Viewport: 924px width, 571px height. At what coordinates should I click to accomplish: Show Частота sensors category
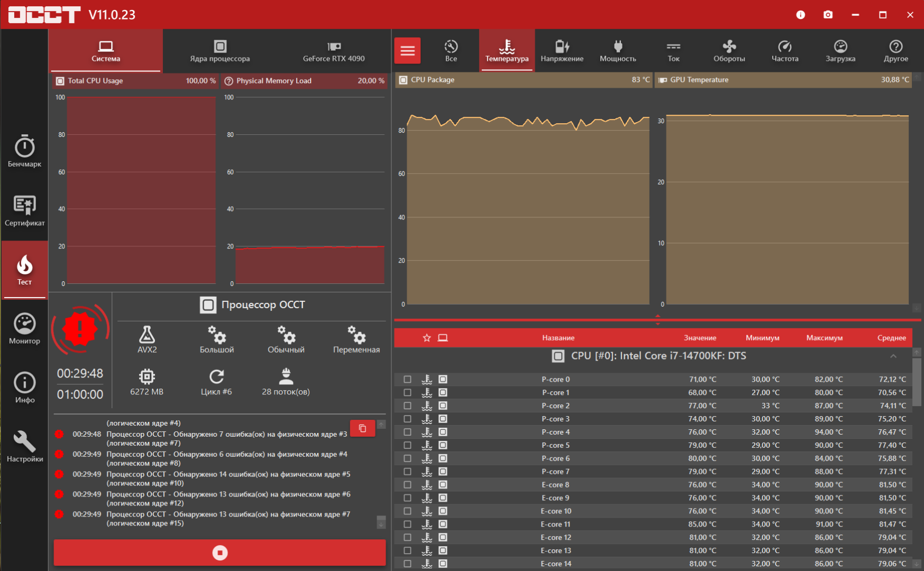tap(785, 51)
